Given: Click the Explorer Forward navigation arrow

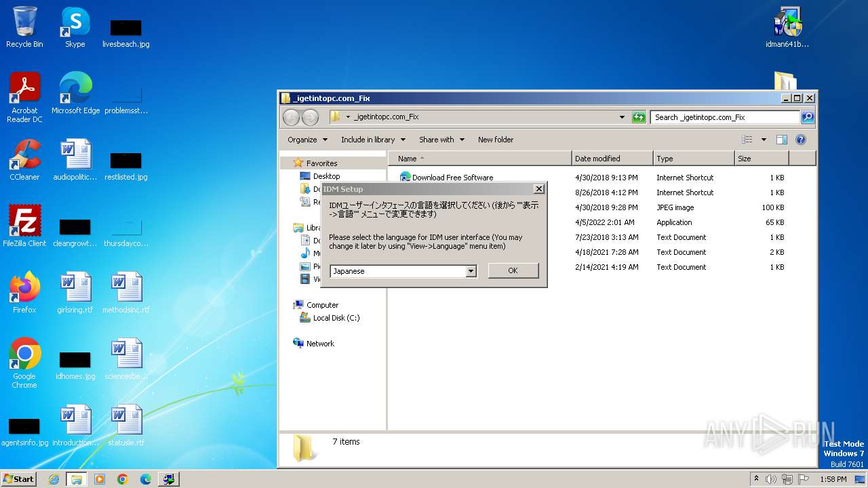Looking at the screenshot, I should [x=310, y=117].
